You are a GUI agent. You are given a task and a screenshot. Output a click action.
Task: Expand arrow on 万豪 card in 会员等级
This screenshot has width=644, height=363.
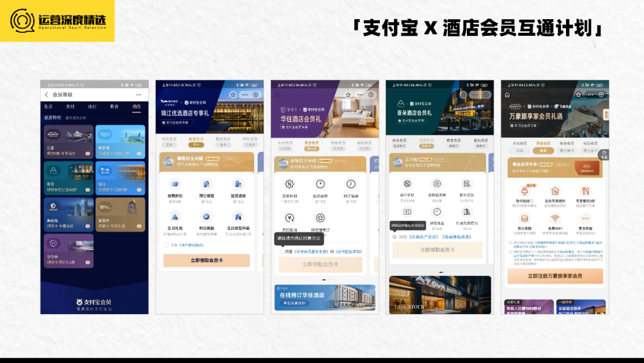[x=88, y=153]
